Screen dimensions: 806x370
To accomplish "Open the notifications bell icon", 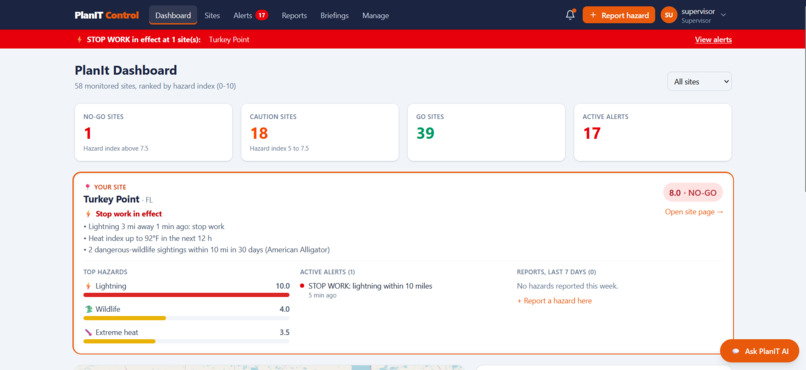I will 570,15.
